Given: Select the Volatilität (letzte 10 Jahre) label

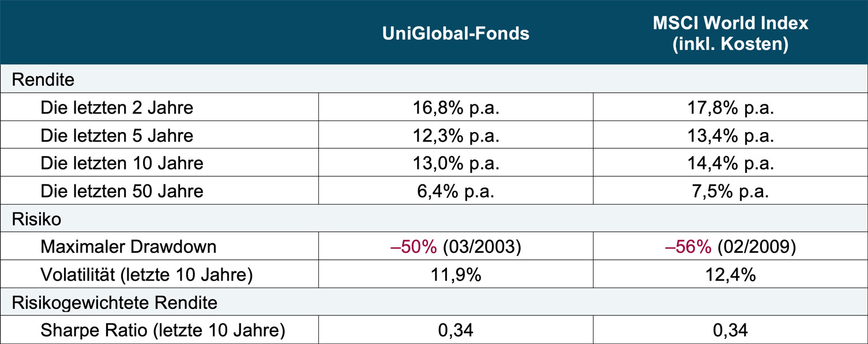Looking at the screenshot, I should tap(146, 275).
